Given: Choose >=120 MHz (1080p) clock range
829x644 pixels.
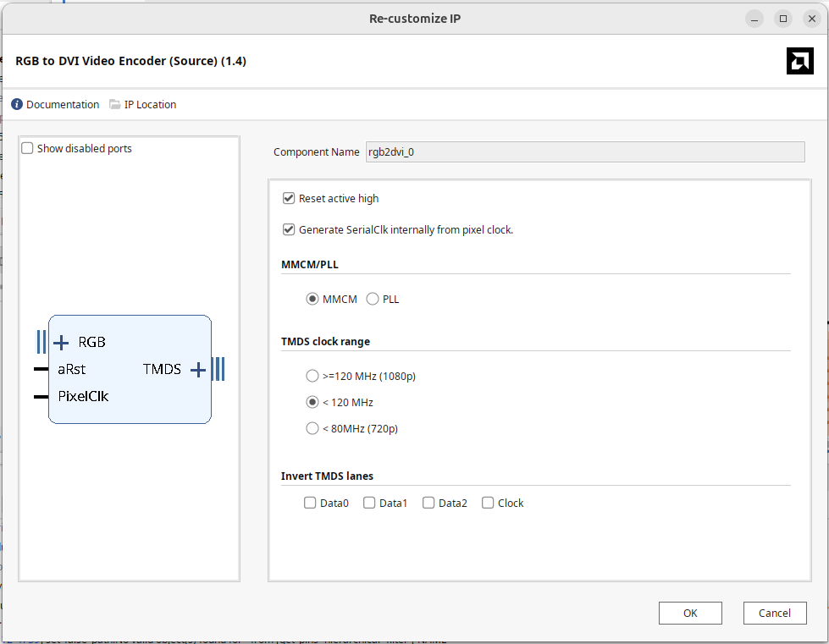Looking at the screenshot, I should pos(312,376).
